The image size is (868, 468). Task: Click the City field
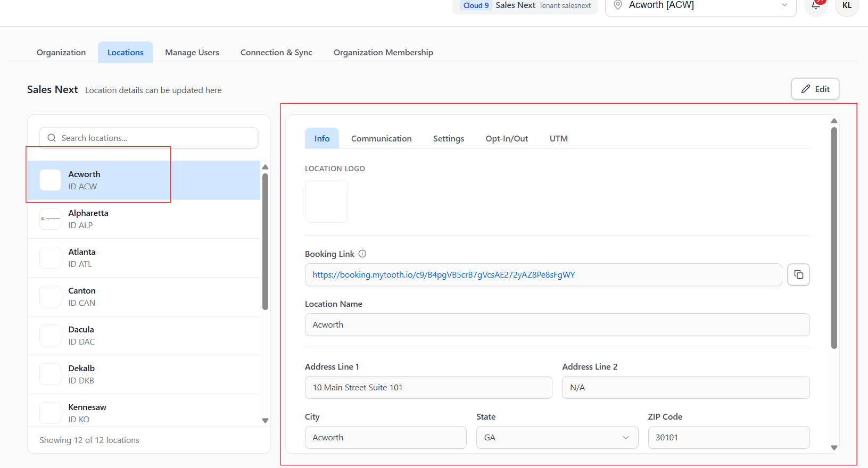tap(386, 438)
